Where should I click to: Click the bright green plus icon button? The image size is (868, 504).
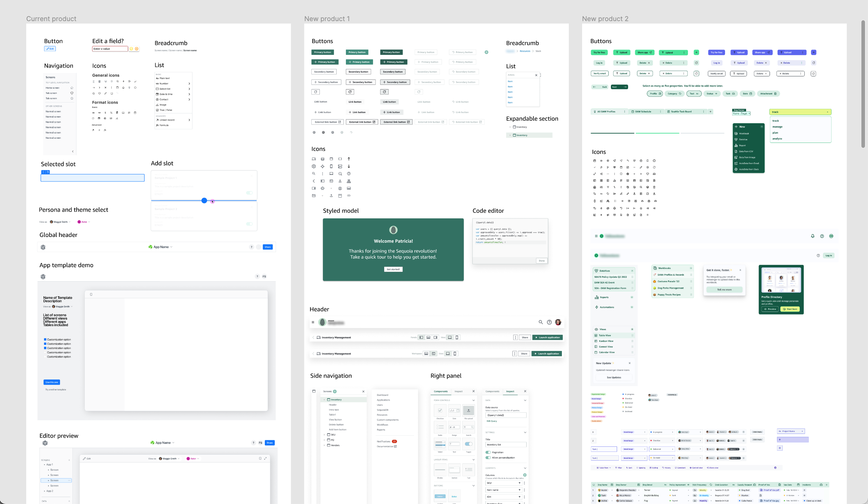pyautogui.click(x=696, y=52)
